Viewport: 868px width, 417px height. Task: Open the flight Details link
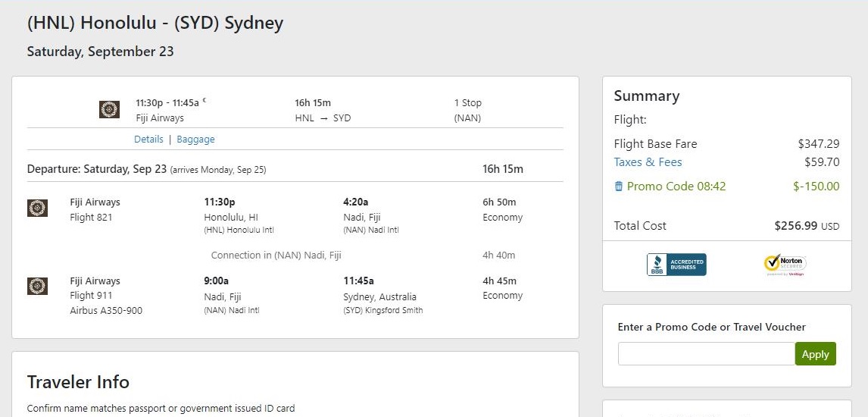148,140
